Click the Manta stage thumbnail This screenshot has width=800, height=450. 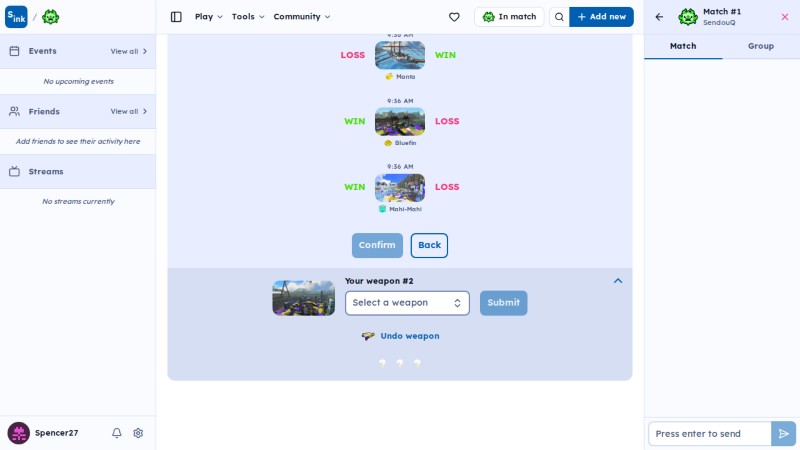pyautogui.click(x=400, y=55)
